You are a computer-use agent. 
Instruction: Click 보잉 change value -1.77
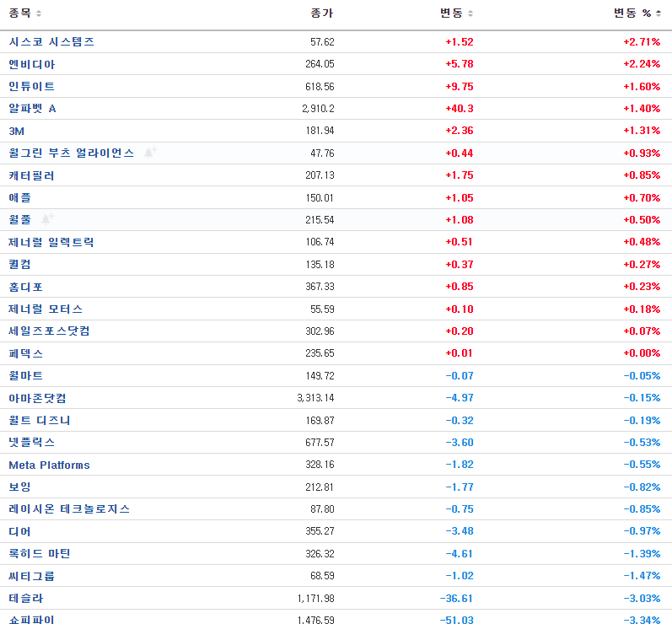pyautogui.click(x=460, y=487)
